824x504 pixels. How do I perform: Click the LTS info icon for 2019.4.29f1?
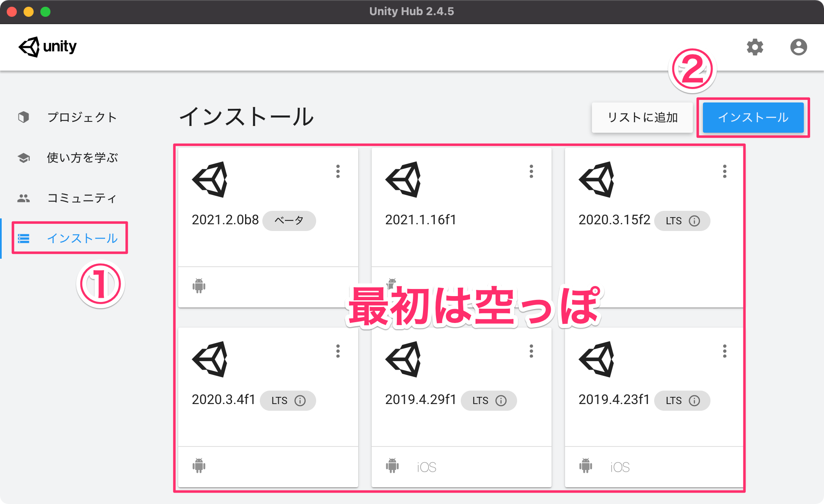[x=501, y=400]
